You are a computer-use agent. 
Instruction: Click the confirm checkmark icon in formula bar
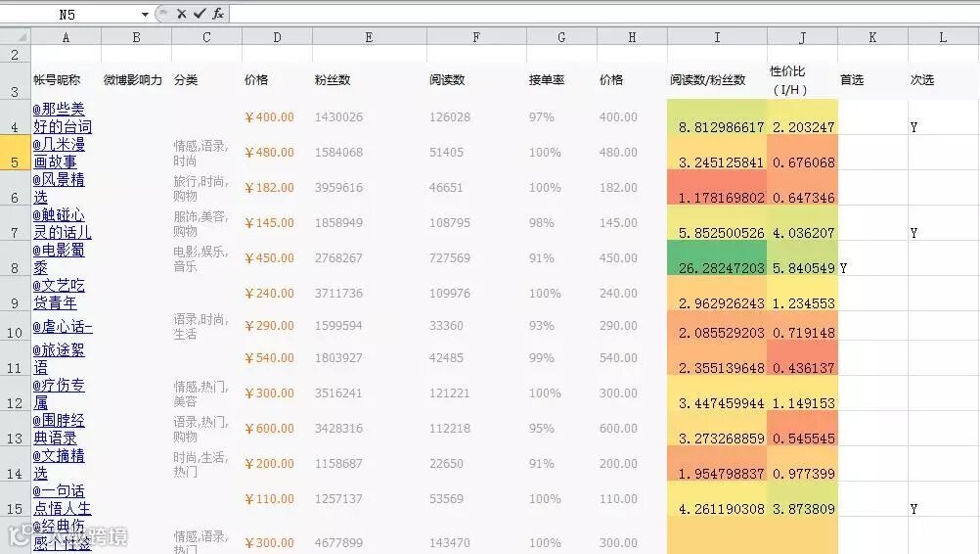click(x=200, y=14)
